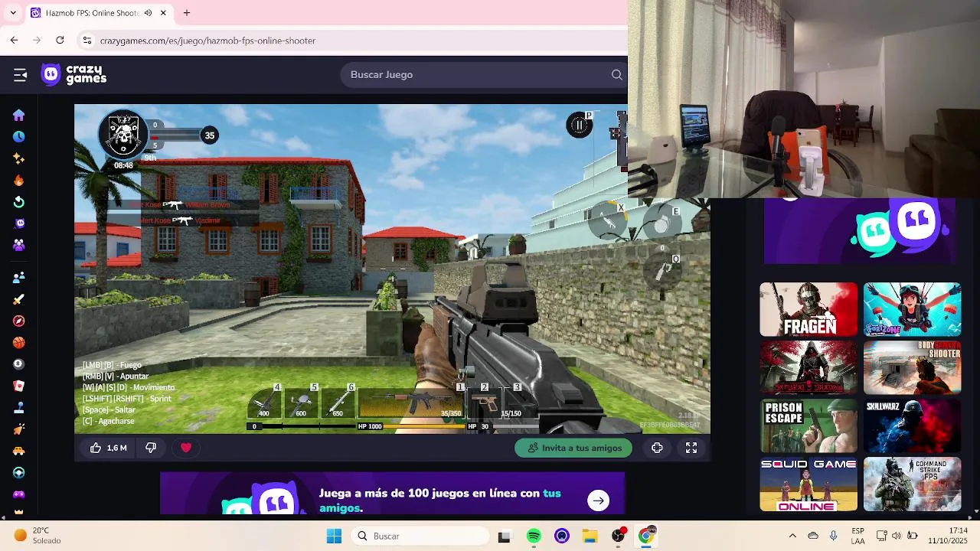Open the CrazyGames hamburger menu
Image resolution: width=980 pixels, height=551 pixels.
(x=20, y=74)
